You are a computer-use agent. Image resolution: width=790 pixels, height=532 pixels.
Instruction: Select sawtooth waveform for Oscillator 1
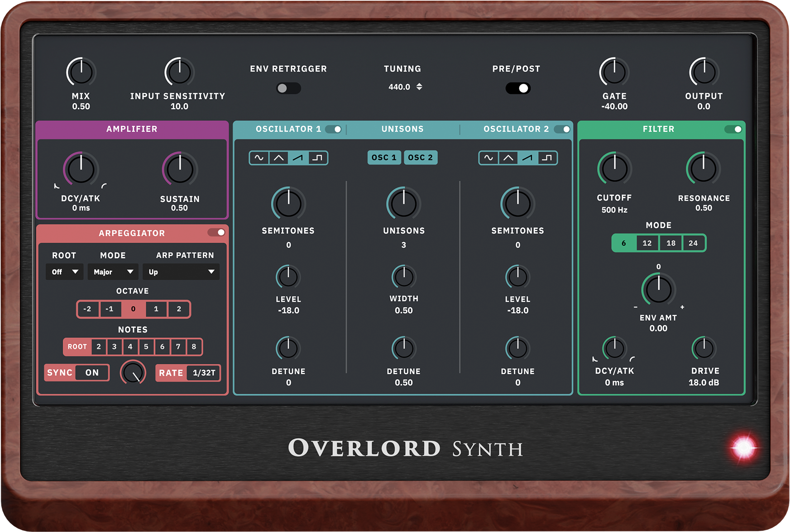coord(298,158)
